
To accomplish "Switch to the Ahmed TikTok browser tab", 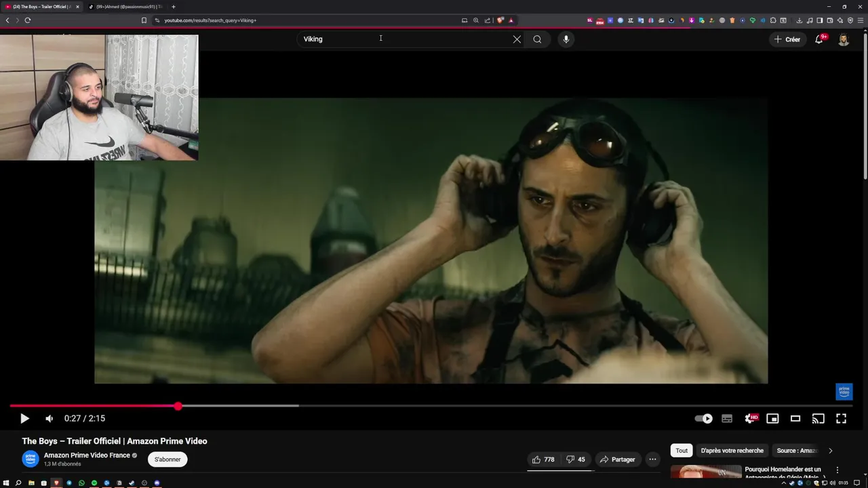I will (129, 7).
